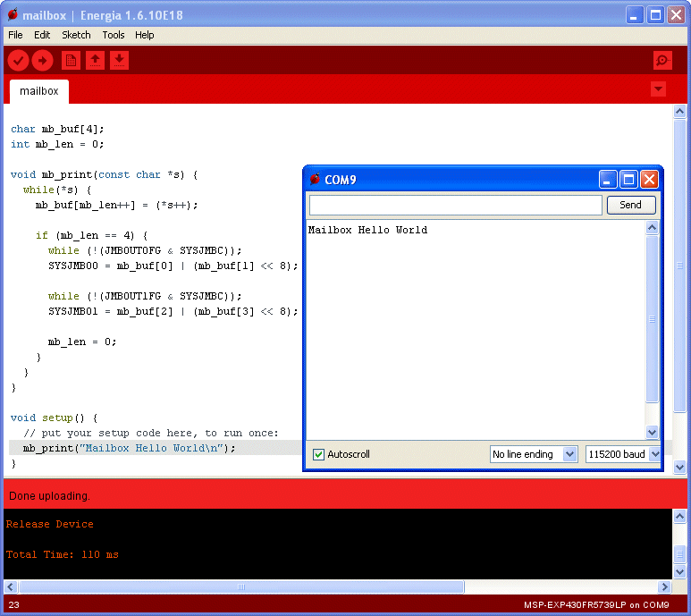Click the 'void mb_print(const char *s)' line
The image size is (691, 616).
(104, 175)
